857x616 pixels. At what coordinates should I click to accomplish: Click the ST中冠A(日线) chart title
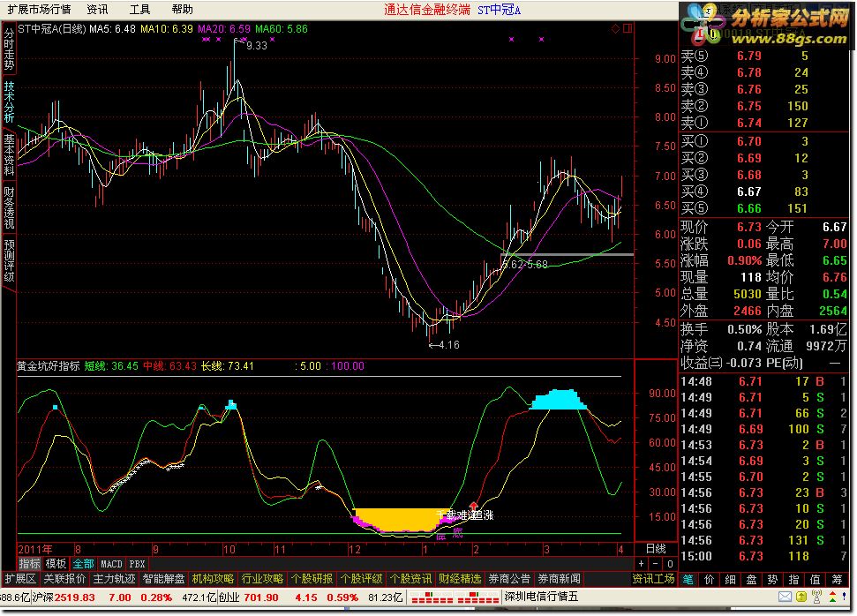coord(52,28)
